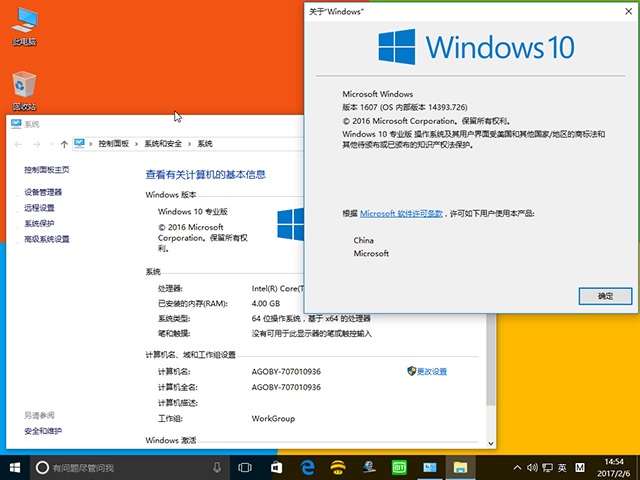Click the 64 位操作系统 system type value
Viewport: 640px width, 480px height.
click(311, 318)
